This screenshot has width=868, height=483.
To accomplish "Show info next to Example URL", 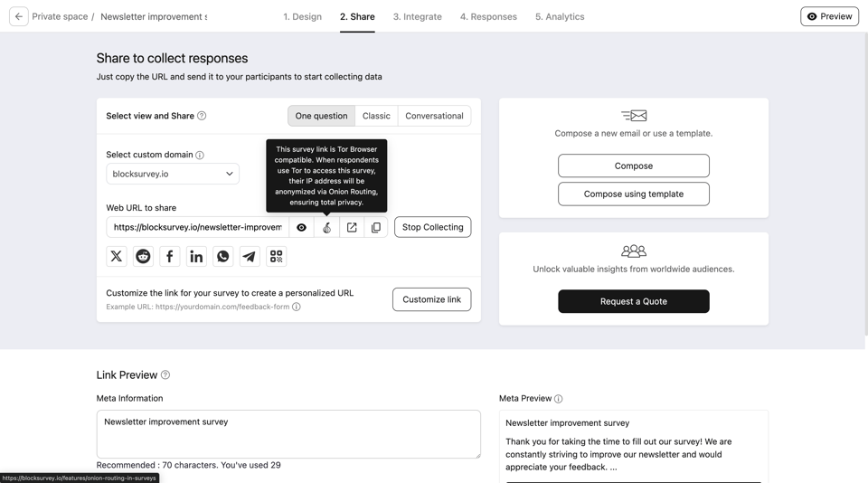I will click(x=297, y=307).
